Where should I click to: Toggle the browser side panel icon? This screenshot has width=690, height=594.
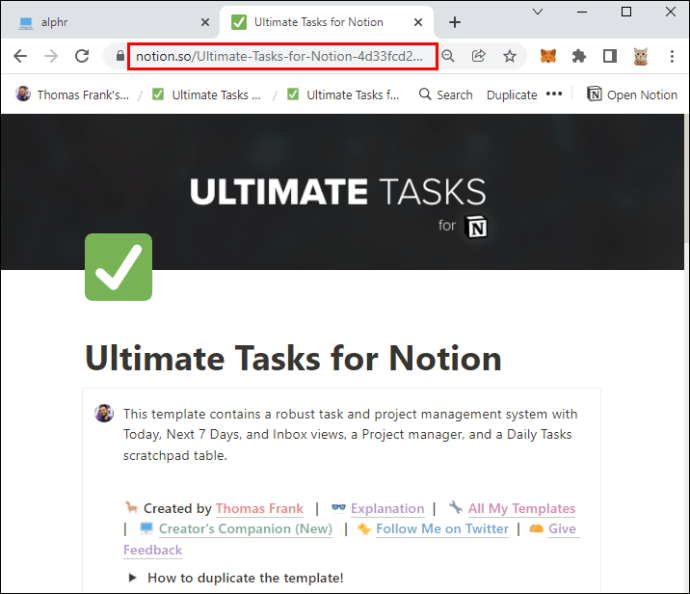[610, 56]
